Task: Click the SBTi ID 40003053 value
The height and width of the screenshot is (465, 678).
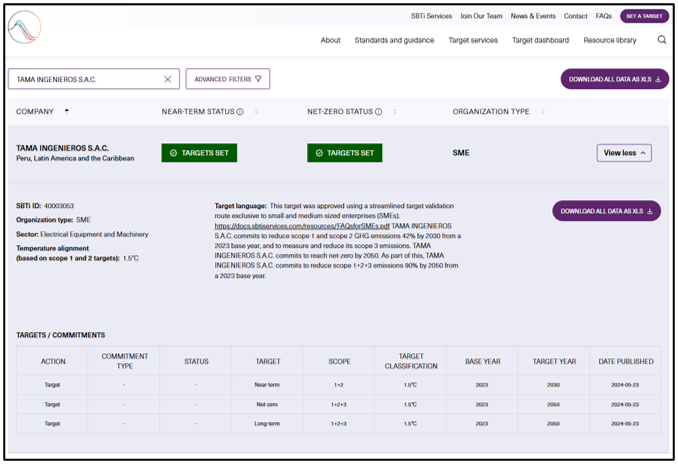Action: coord(59,206)
